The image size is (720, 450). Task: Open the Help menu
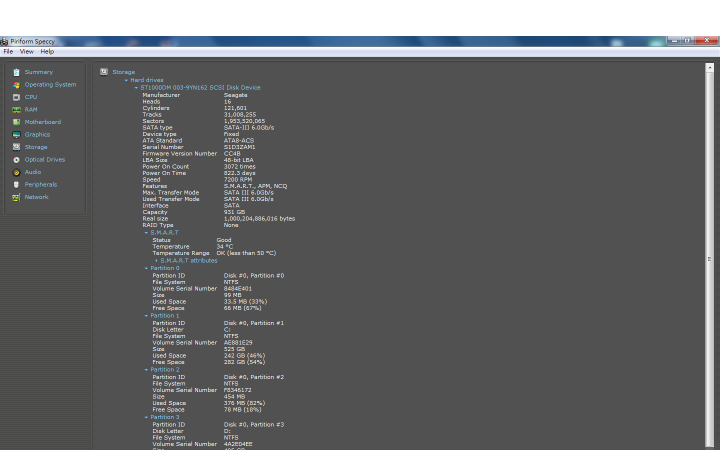pyautogui.click(x=47, y=51)
